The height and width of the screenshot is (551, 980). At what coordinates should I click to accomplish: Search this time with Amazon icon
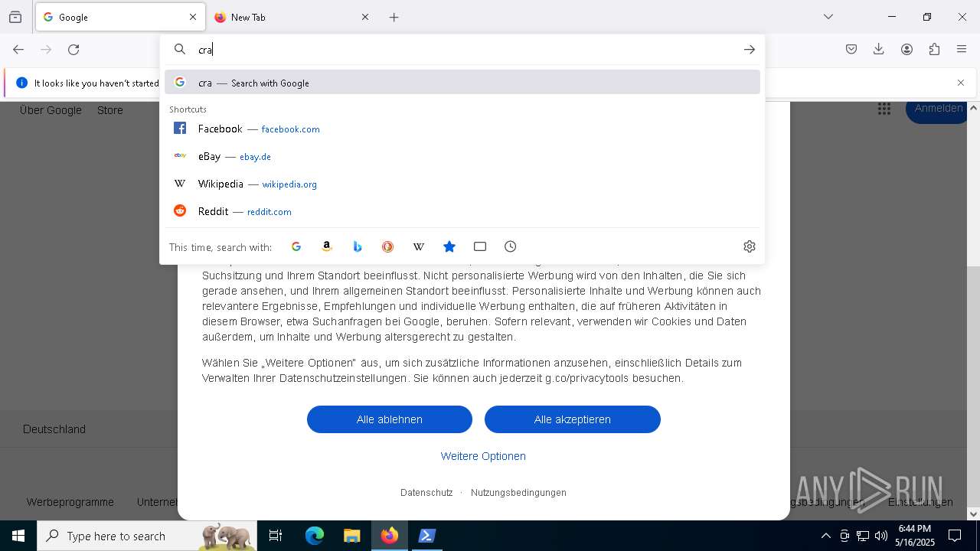click(327, 246)
